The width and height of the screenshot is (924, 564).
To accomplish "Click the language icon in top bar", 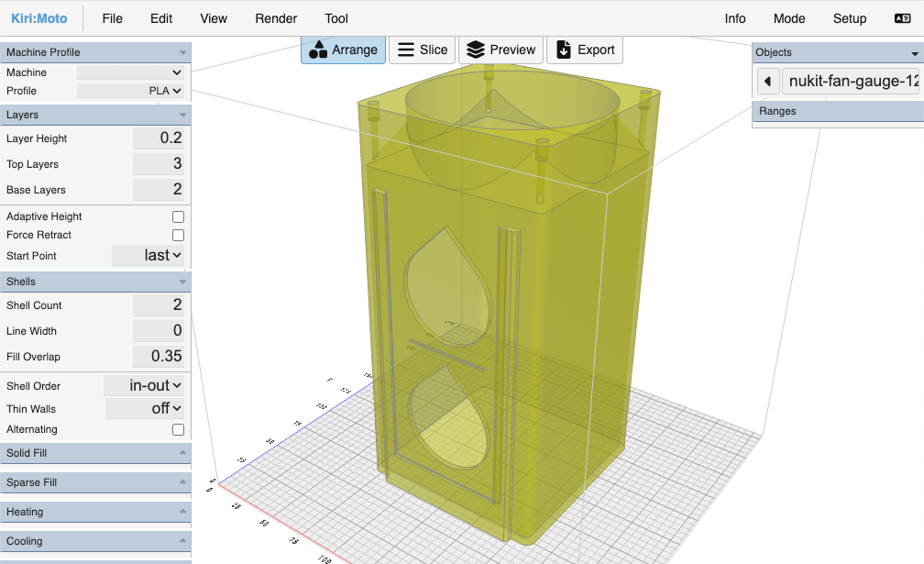I will (x=902, y=19).
